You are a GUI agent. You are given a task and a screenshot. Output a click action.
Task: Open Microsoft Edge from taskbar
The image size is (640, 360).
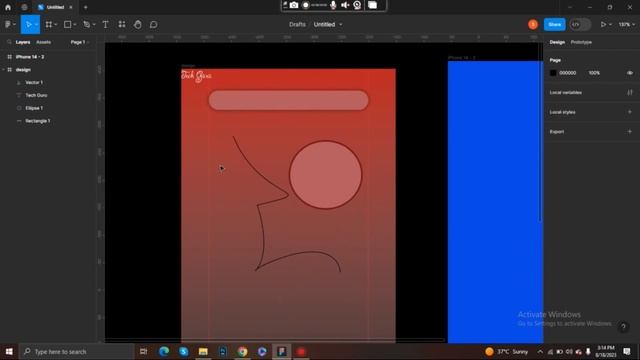coord(164,351)
